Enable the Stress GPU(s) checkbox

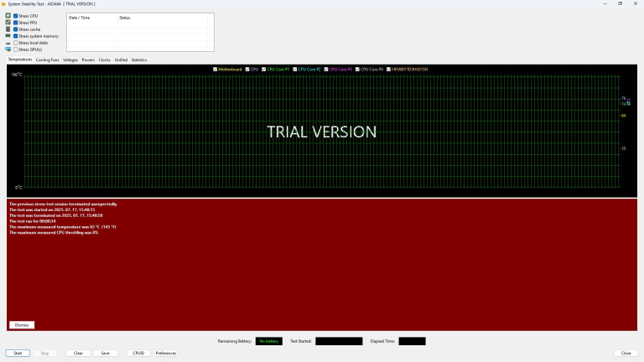pos(16,49)
